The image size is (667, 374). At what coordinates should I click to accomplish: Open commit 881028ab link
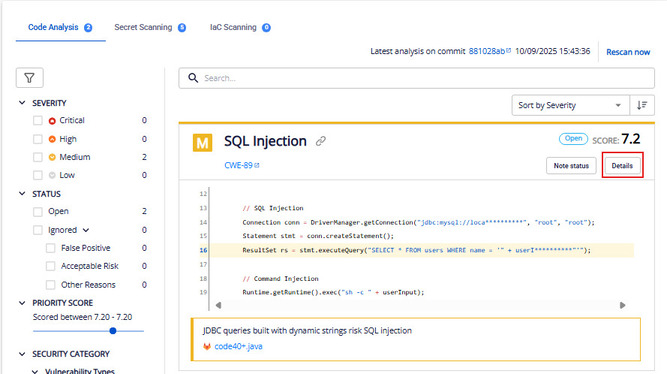point(487,51)
